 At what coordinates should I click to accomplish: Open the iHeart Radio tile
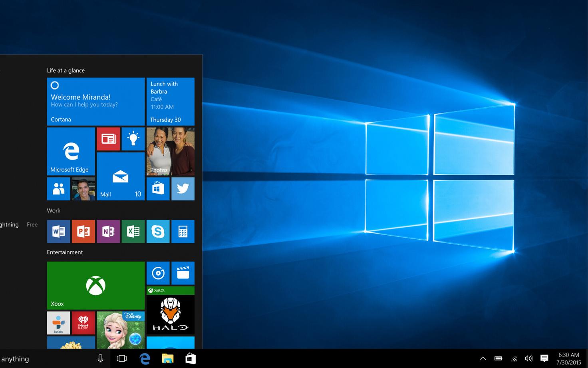tap(83, 323)
